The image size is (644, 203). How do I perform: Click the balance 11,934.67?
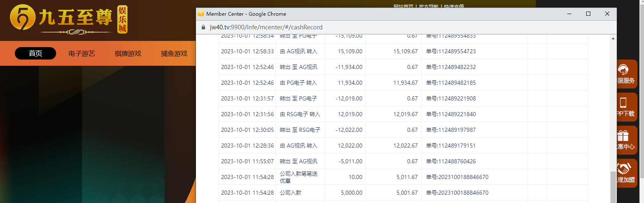406,83
